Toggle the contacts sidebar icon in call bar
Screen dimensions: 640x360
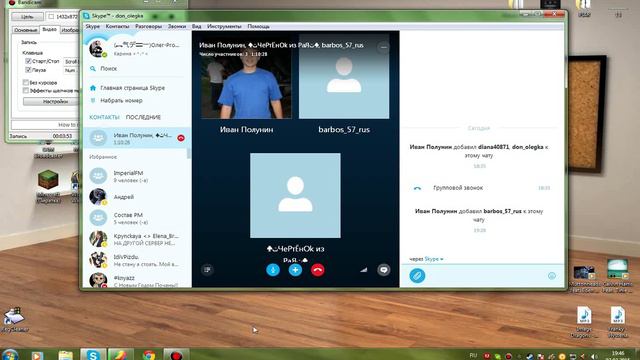click(x=207, y=269)
